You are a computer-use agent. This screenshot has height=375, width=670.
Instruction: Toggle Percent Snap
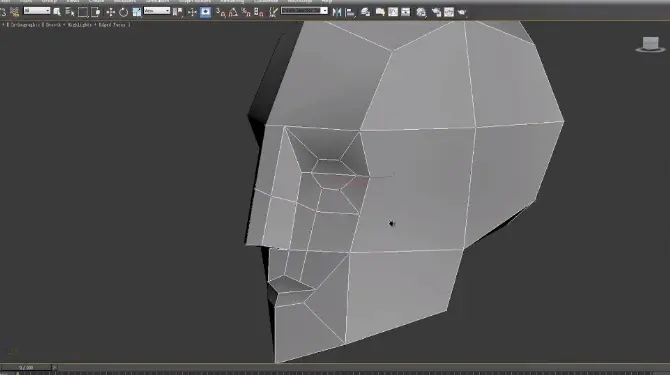[x=246, y=12]
